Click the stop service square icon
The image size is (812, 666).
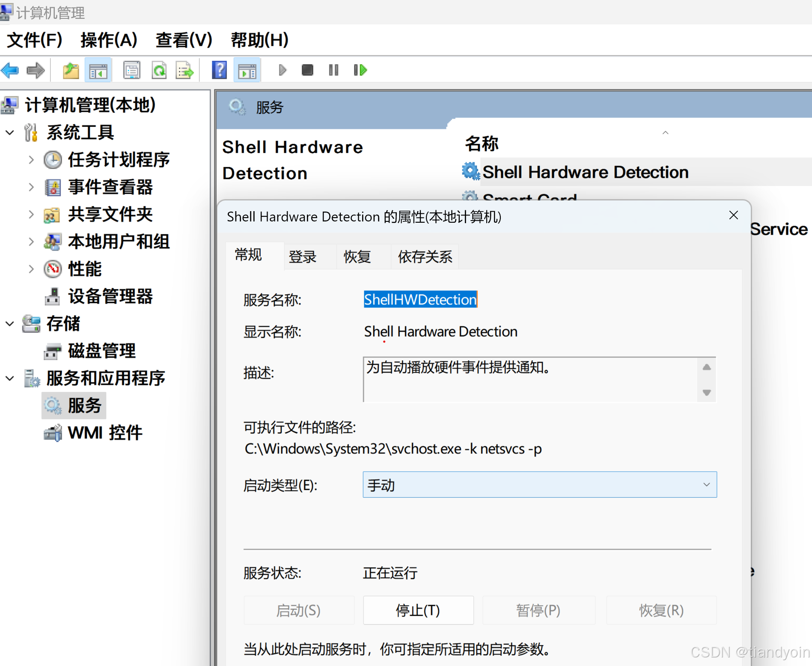pyautogui.click(x=307, y=70)
